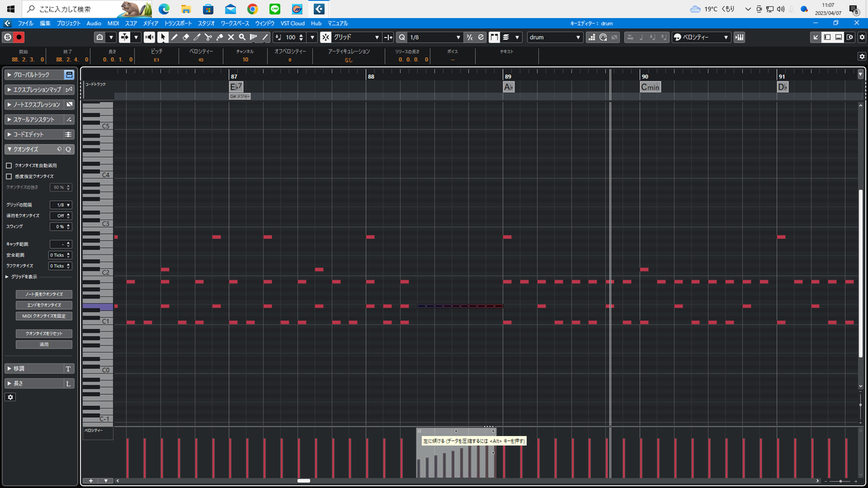868x488 pixels.
Task: Select the Split scissors tool
Action: click(x=209, y=37)
